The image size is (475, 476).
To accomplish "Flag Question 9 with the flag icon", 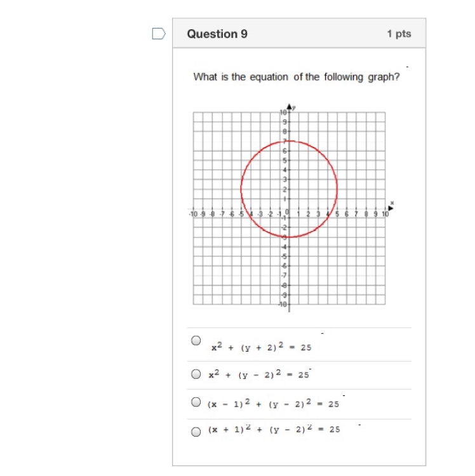I will click(x=159, y=34).
